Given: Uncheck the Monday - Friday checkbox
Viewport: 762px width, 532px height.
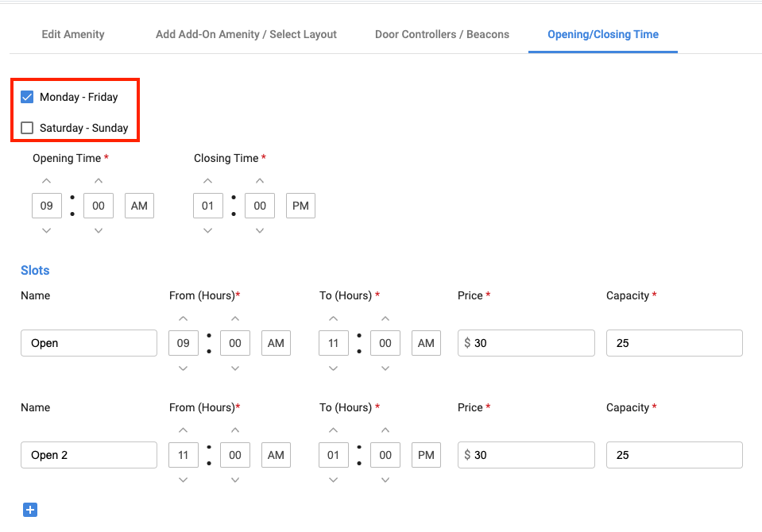Looking at the screenshot, I should pyautogui.click(x=27, y=97).
